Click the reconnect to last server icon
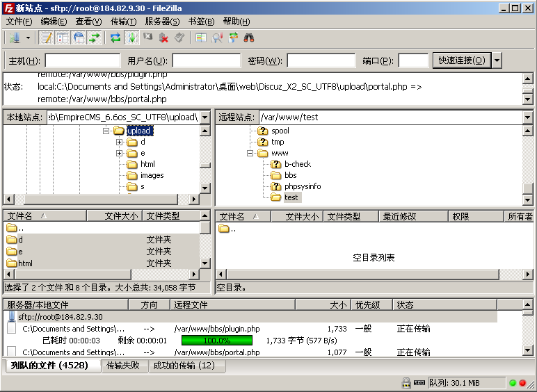The image size is (537, 392). pyautogui.click(x=179, y=38)
